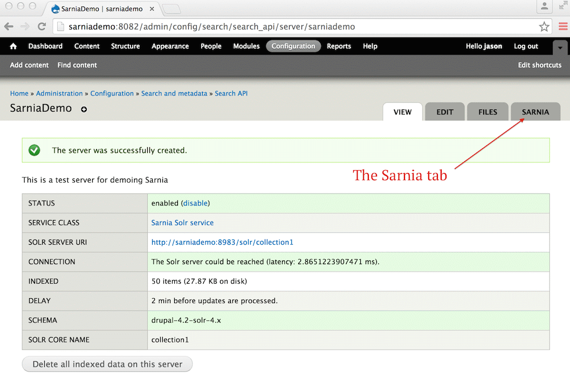Open the Files tab
This screenshot has height=392, width=570.
click(x=487, y=112)
